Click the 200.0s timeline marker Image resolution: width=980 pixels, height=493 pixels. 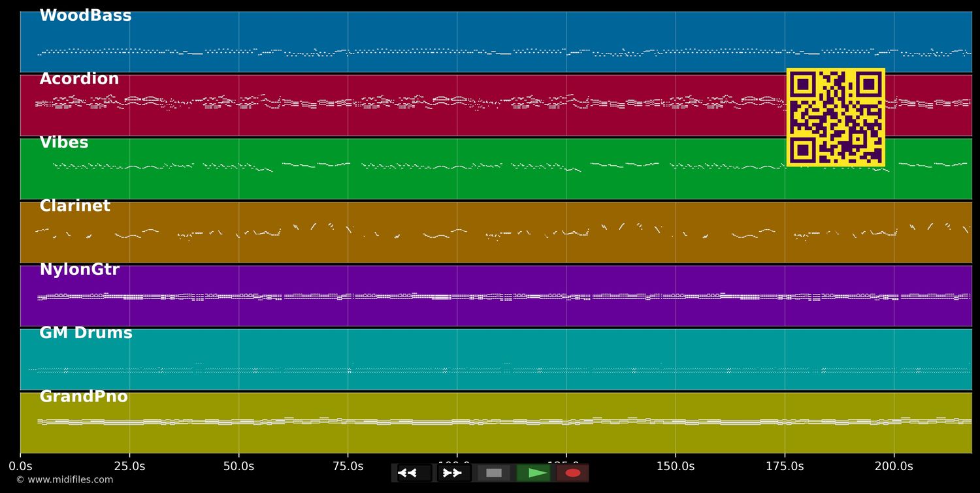pos(894,466)
